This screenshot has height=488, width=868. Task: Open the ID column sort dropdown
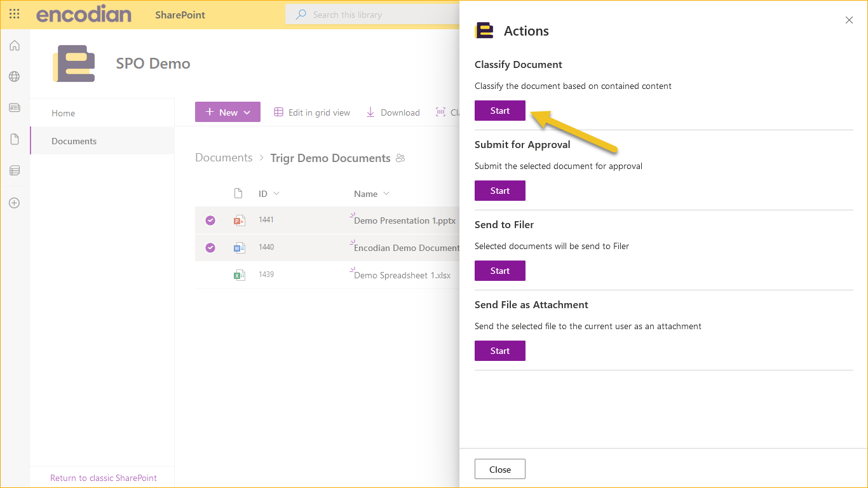point(276,194)
